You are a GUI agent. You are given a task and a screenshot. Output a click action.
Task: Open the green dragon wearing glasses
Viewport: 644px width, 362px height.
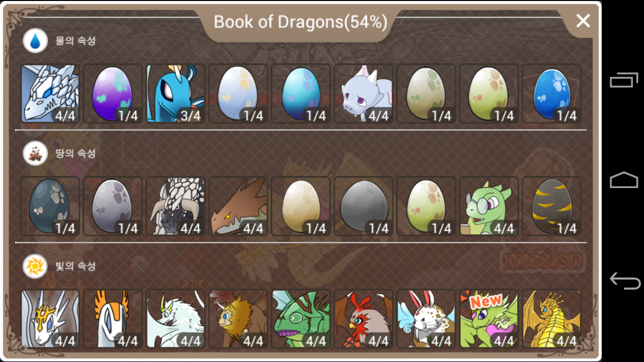coord(489,206)
